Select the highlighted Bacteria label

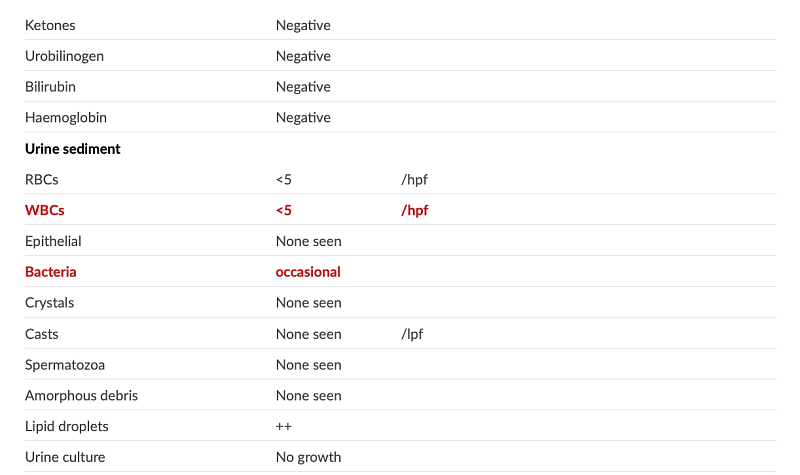pyautogui.click(x=51, y=272)
